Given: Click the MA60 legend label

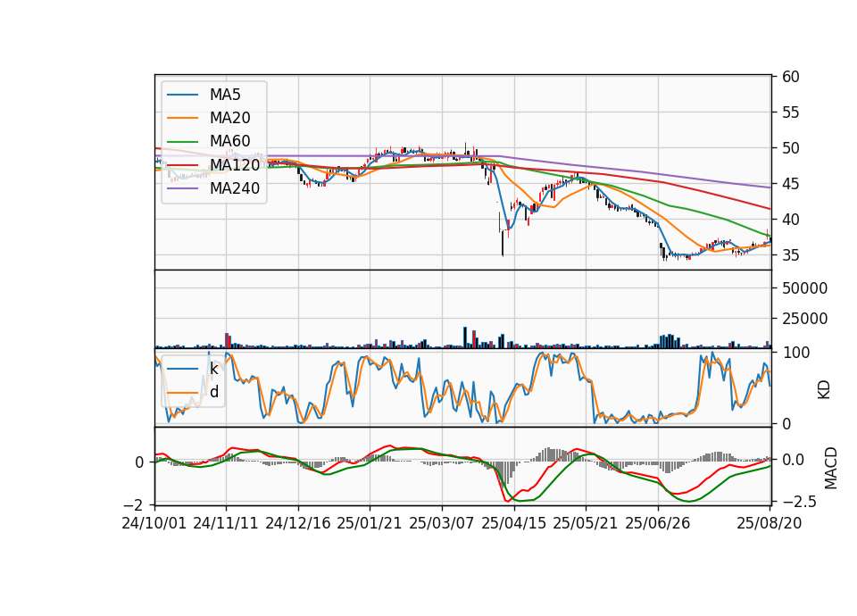Looking at the screenshot, I should (229, 141).
